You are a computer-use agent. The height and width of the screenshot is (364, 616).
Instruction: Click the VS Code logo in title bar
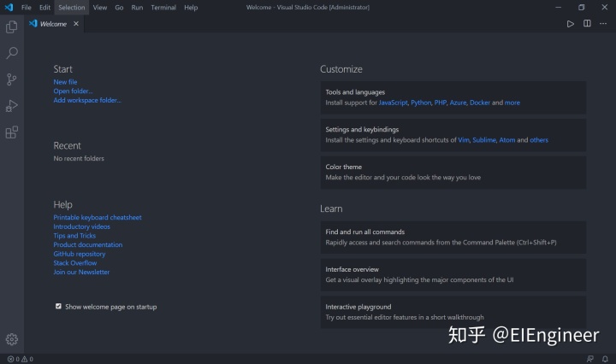[x=9, y=7]
